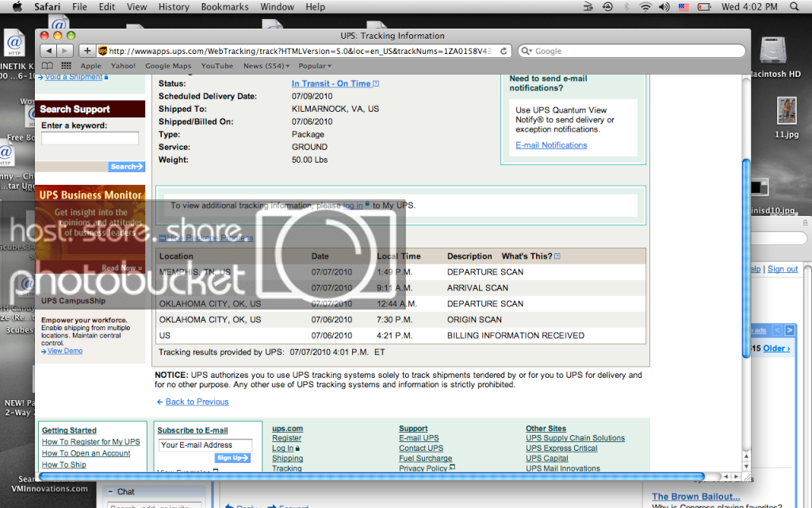This screenshot has height=508, width=812.
Task: Click Sign out link in background window
Action: [783, 269]
